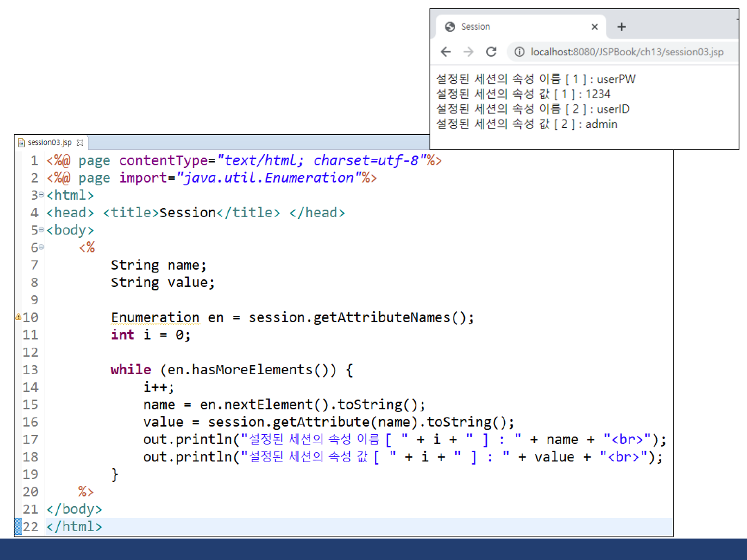Viewport: 747px width, 560px height.
Task: Click the warning marker on line 10
Action: pyautogui.click(x=18, y=317)
